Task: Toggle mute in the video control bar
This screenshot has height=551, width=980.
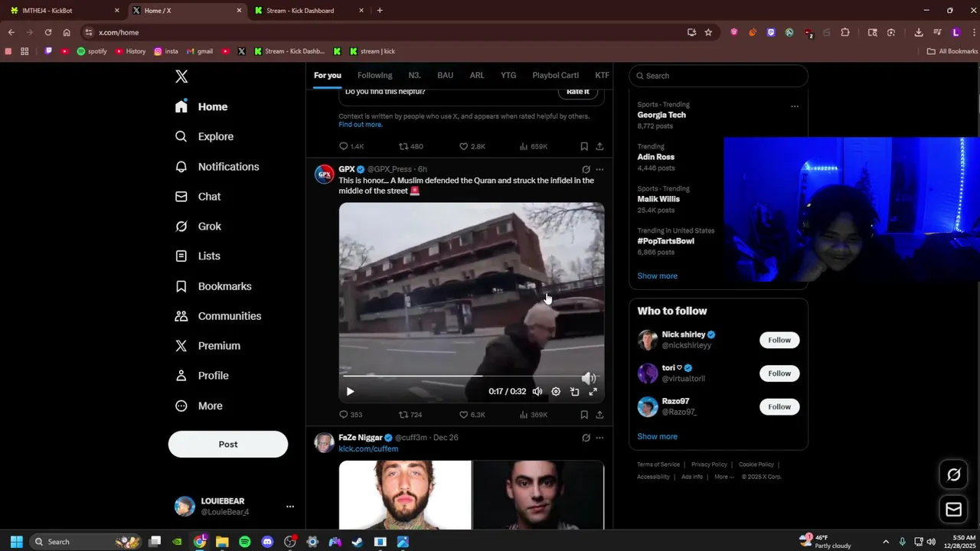Action: point(537,392)
